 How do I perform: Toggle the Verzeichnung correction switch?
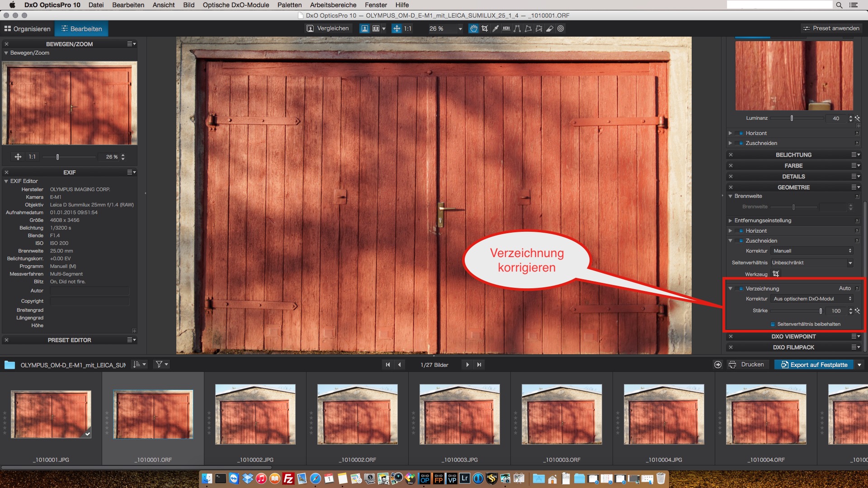tap(740, 288)
